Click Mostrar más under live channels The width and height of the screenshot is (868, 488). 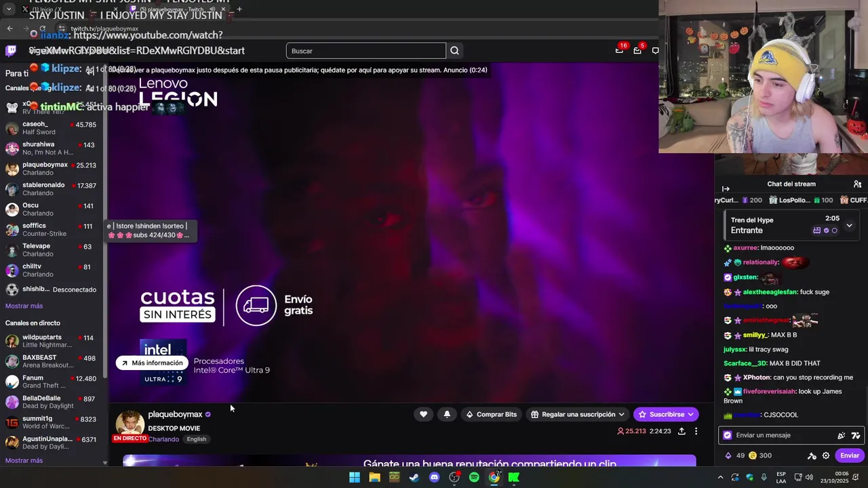pos(24,460)
